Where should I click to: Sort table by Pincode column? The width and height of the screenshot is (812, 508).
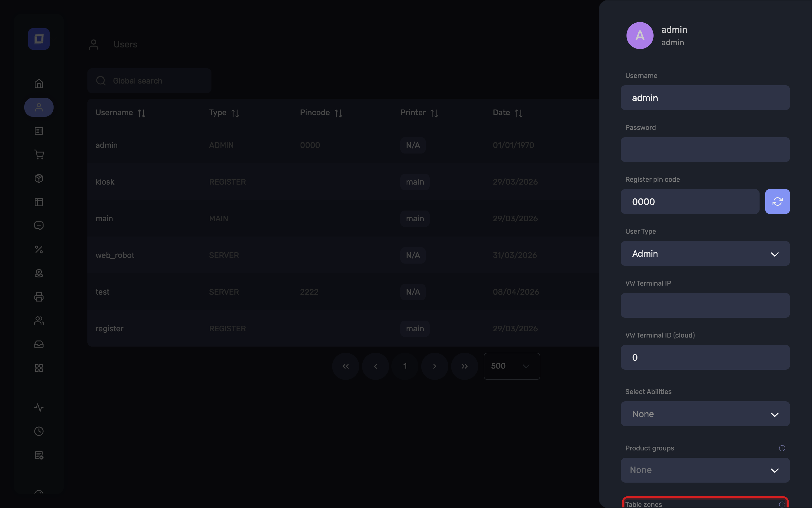[x=338, y=113]
